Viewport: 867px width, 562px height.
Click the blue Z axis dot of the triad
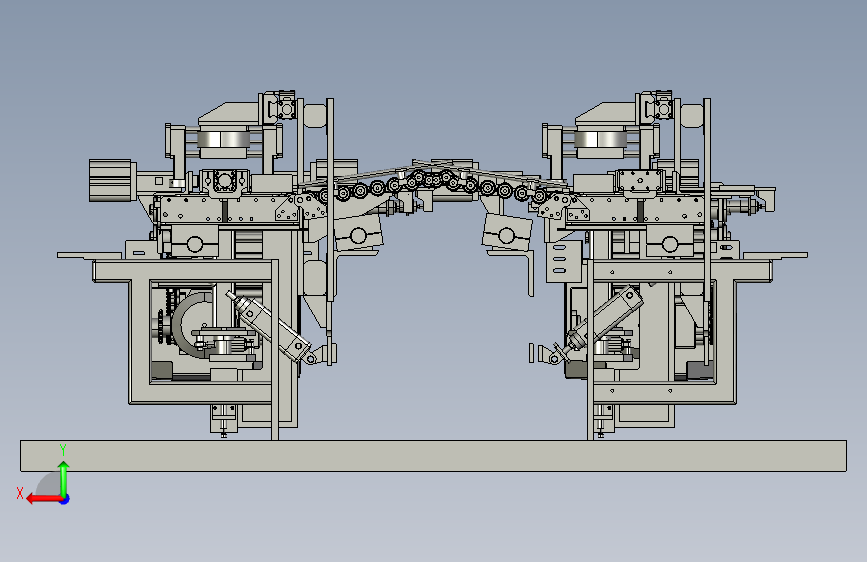65,499
